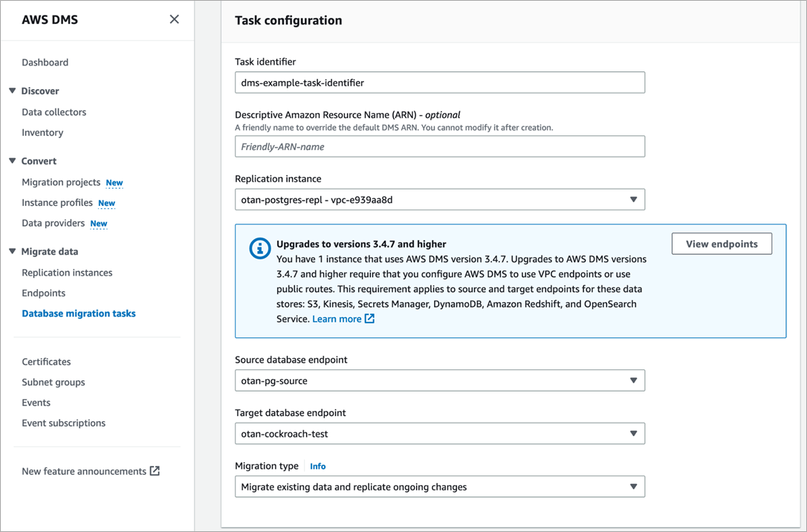Click the Learn more external link icon
This screenshot has height=532, width=807.
pyautogui.click(x=369, y=319)
